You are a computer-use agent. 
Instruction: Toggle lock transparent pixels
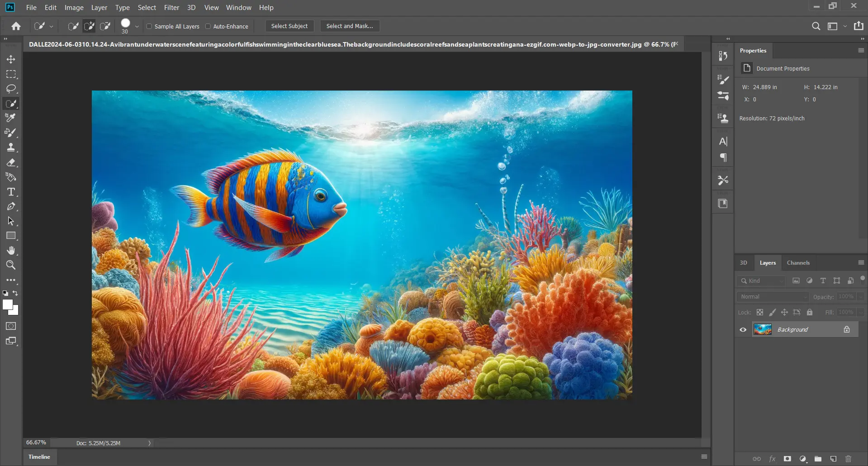click(x=760, y=312)
